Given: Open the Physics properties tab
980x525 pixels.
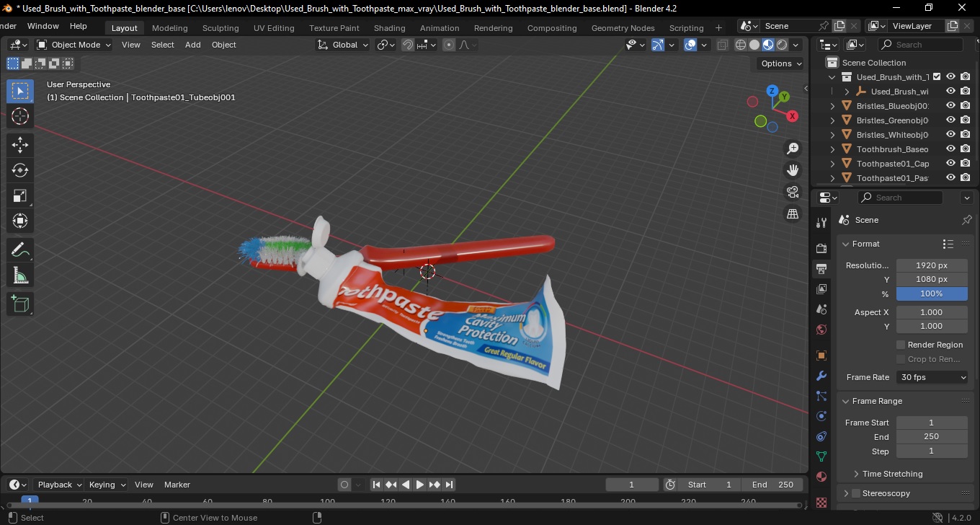Looking at the screenshot, I should click(821, 416).
